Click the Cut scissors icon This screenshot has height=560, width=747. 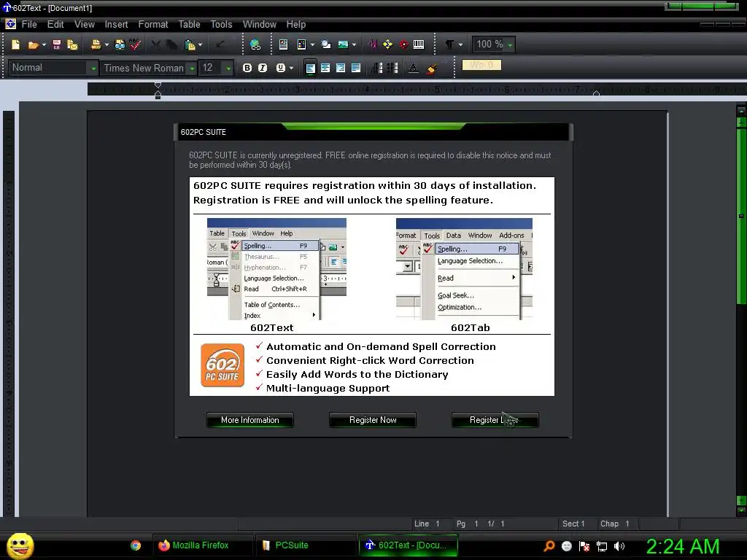(x=156, y=44)
